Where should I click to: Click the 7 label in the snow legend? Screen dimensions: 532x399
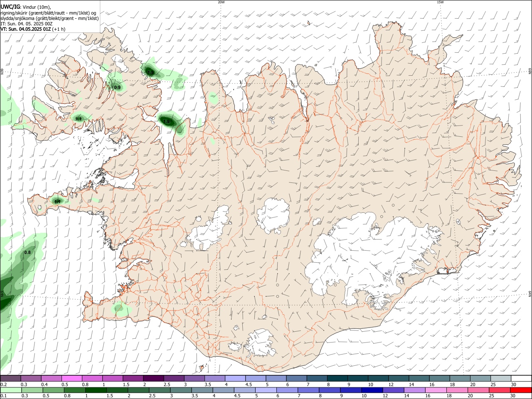point(308,384)
